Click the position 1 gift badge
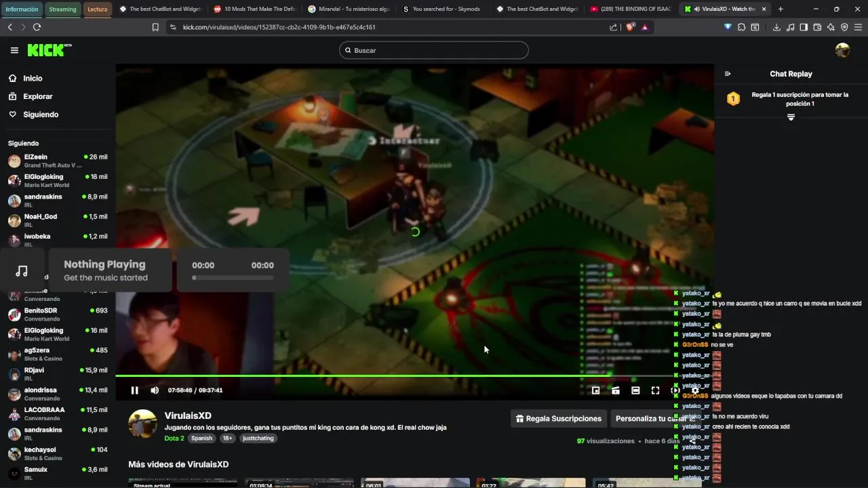 click(733, 99)
